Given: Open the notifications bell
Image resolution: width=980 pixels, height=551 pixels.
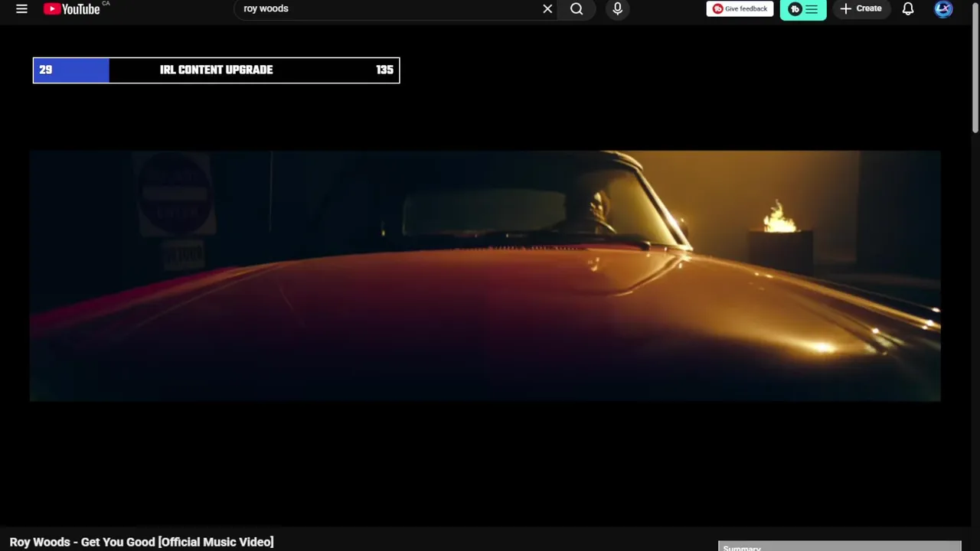Looking at the screenshot, I should [908, 9].
